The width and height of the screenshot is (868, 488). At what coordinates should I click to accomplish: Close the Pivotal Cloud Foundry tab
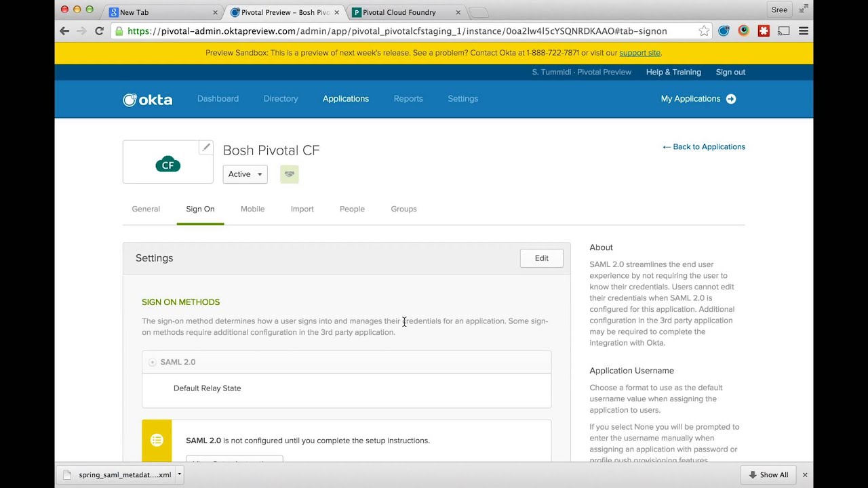coord(458,12)
